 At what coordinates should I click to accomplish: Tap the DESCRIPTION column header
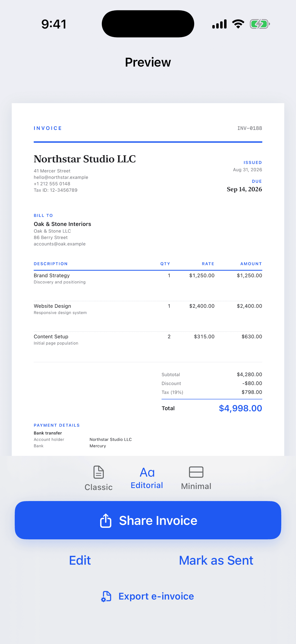point(51,264)
